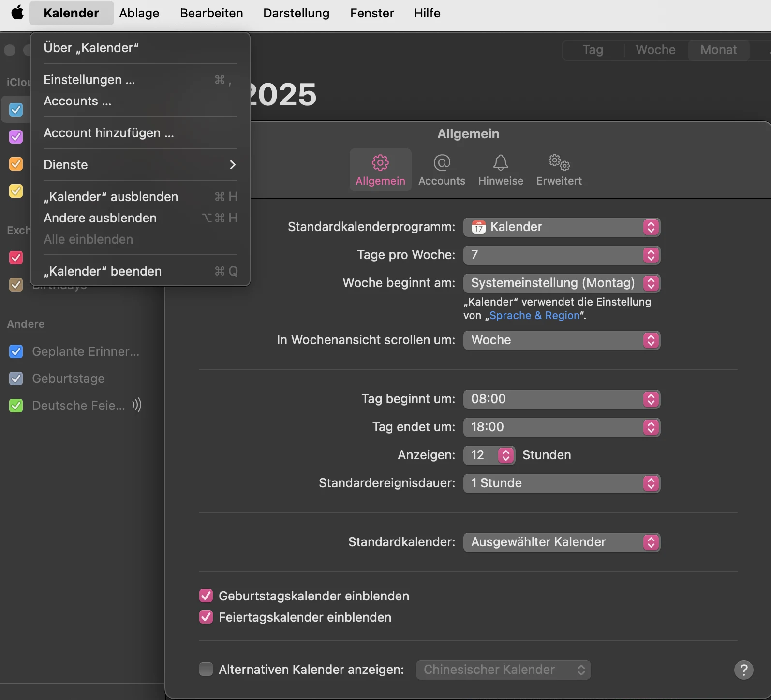The image size is (771, 700).
Task: Toggle the Geburtstage calendar checkbox
Action: [x=16, y=379]
